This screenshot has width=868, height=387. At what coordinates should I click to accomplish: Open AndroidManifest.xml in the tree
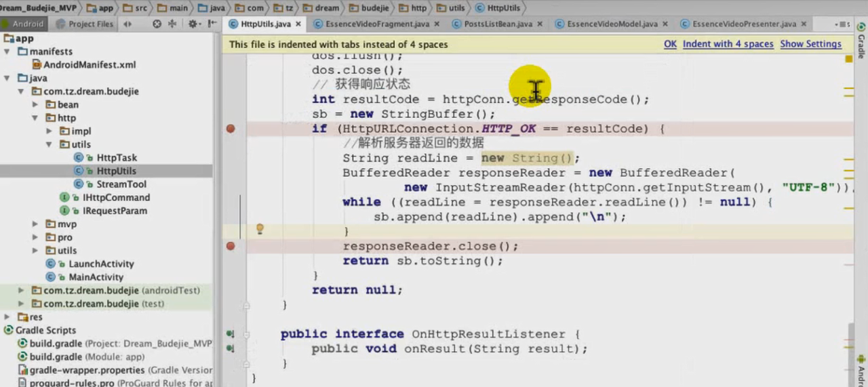pyautogui.click(x=90, y=65)
